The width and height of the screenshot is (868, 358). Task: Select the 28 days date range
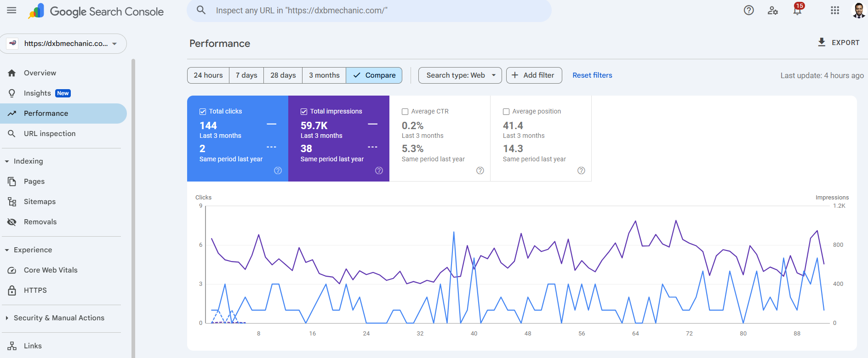coord(283,75)
